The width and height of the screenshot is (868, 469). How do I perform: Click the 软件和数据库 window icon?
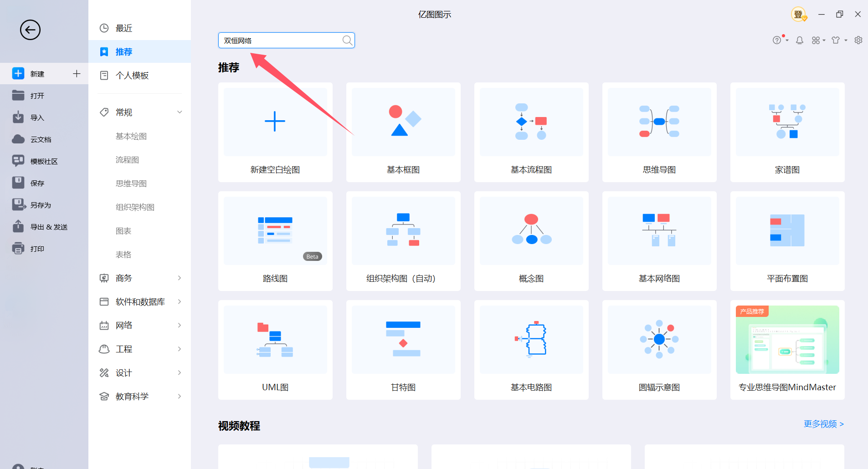pos(104,301)
